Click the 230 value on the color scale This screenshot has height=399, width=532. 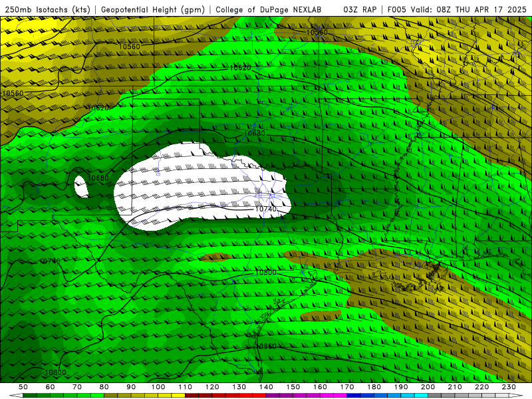point(509,387)
